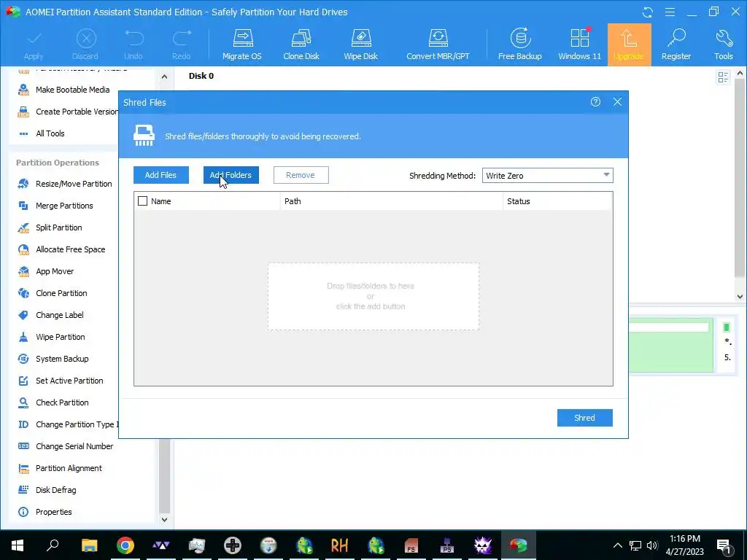This screenshot has height=560, width=747.
Task: Select Merge Partitions operation
Action: pos(55,206)
